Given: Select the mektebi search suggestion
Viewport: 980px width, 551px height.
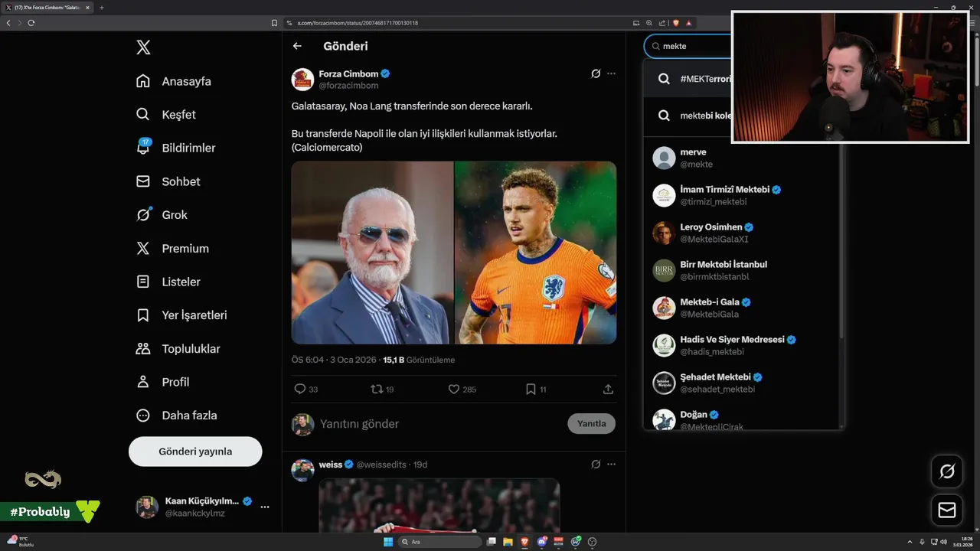Looking at the screenshot, I should pos(688,116).
